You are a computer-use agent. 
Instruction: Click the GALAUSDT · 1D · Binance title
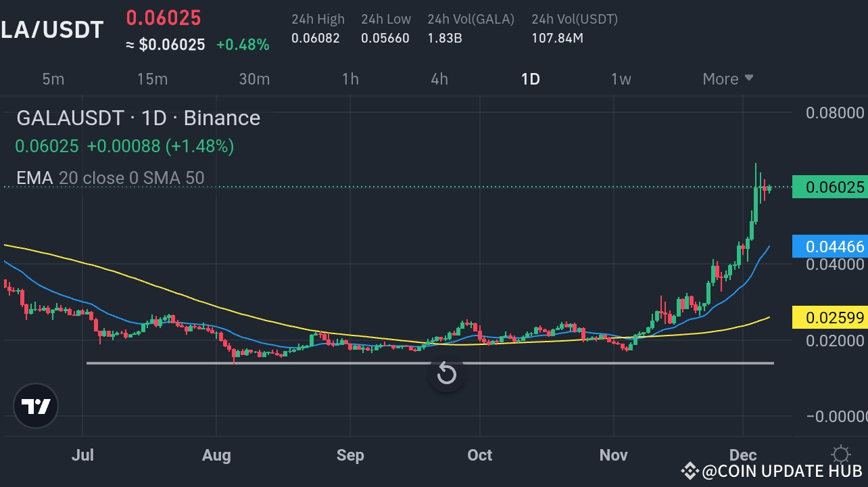click(x=138, y=118)
